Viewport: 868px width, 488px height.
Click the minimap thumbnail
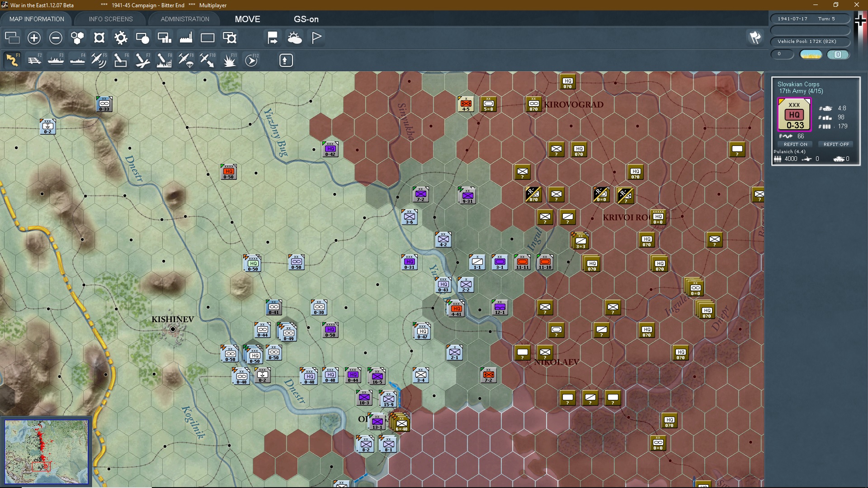46,451
